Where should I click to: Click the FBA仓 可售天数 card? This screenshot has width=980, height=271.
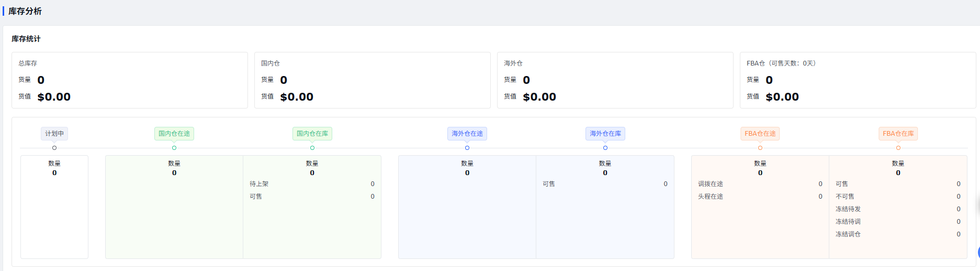(858, 80)
